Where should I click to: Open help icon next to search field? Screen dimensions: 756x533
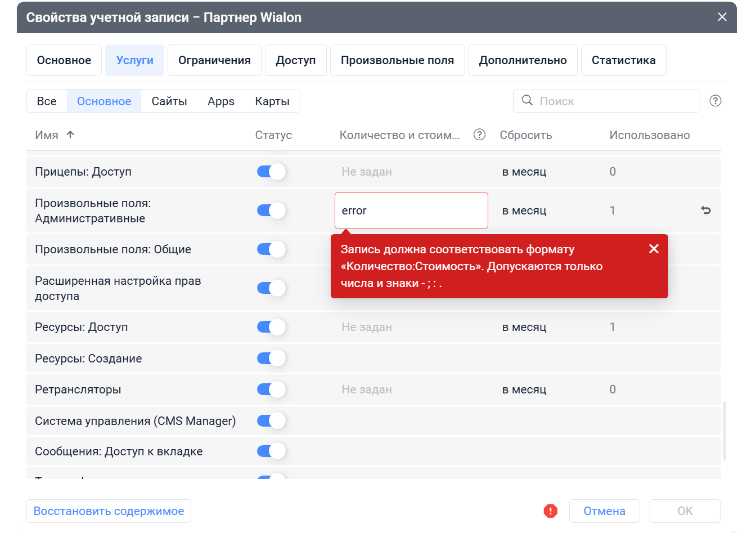[x=715, y=101]
